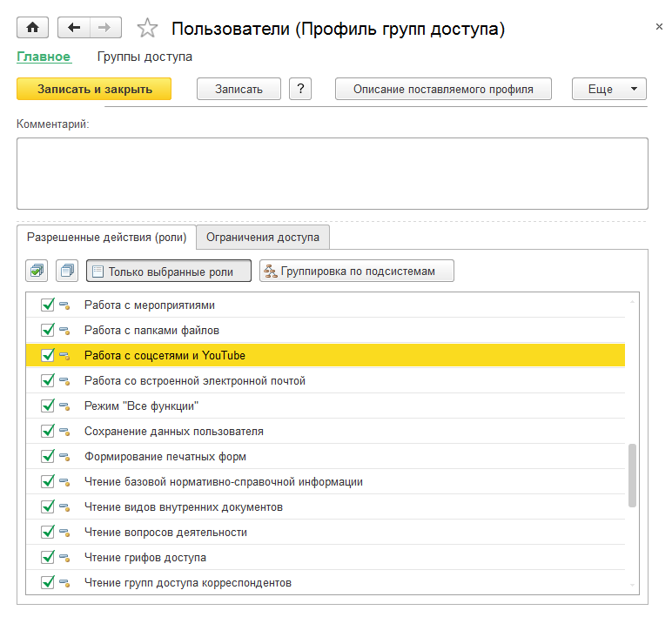The image size is (672, 617).
Task: Click Записать и закрыть button
Action: 94,89
